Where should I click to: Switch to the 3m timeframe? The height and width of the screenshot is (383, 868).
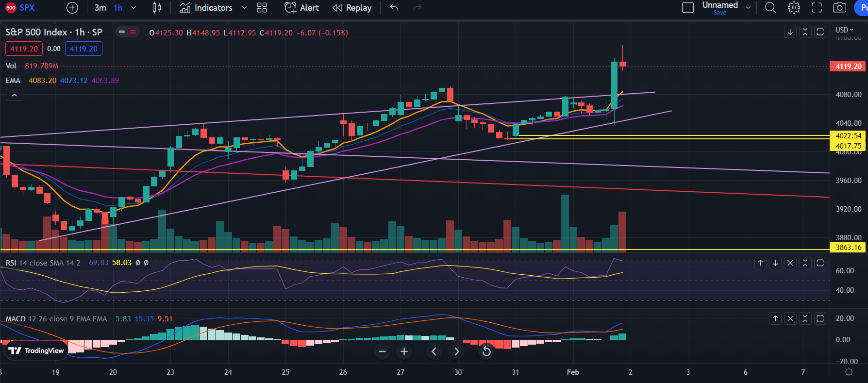point(100,8)
